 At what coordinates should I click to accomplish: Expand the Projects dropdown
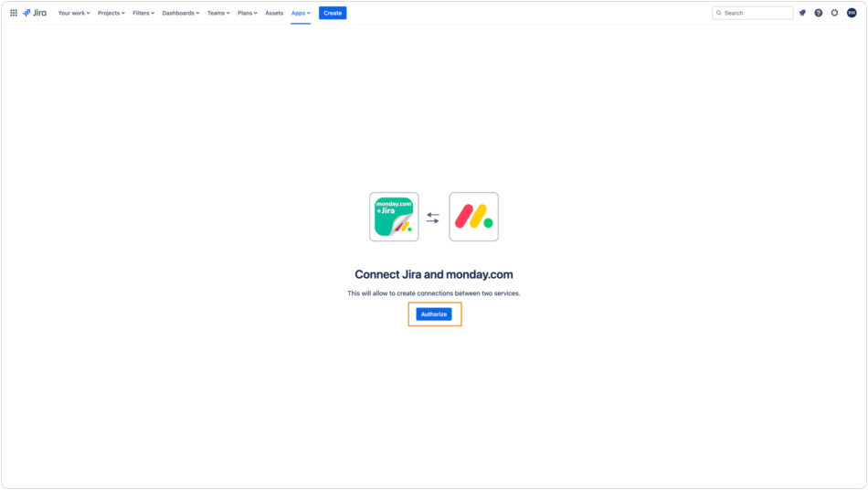tap(111, 13)
